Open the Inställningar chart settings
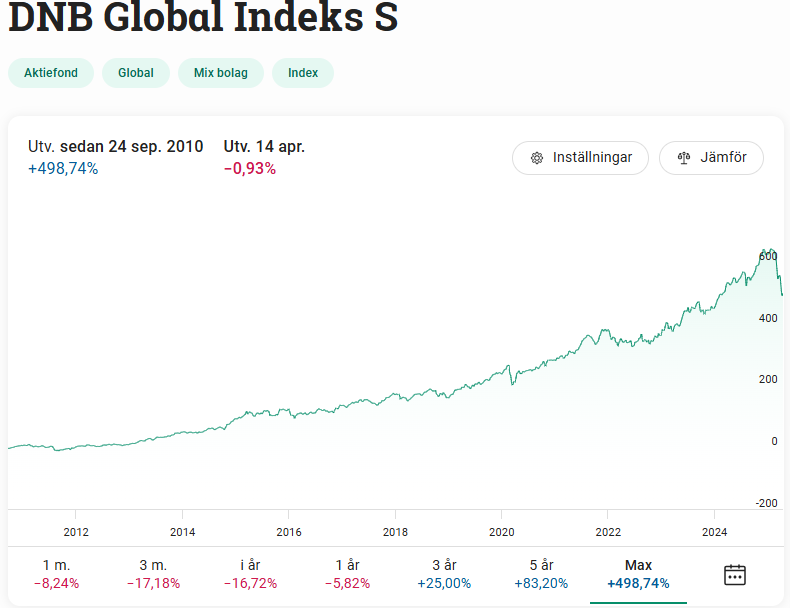The width and height of the screenshot is (790, 608). 580,158
